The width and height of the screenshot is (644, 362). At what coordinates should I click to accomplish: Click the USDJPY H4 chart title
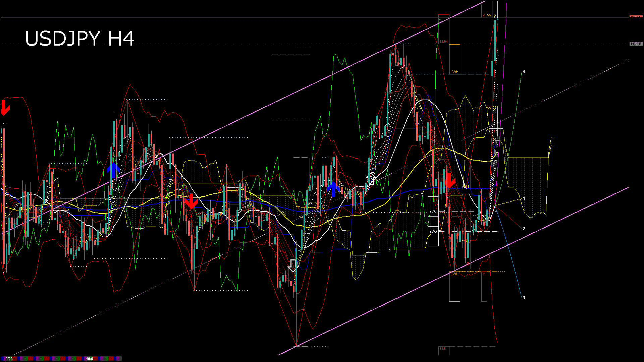click(80, 38)
